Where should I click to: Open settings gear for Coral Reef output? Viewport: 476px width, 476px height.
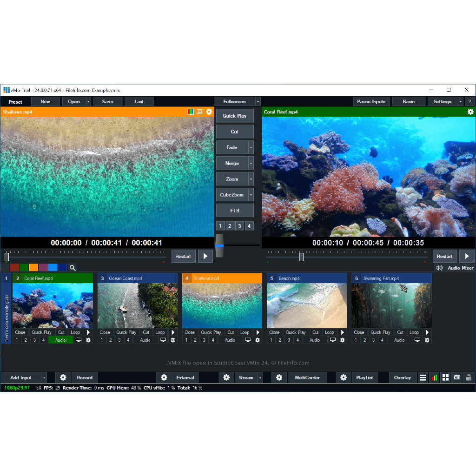pos(470,112)
